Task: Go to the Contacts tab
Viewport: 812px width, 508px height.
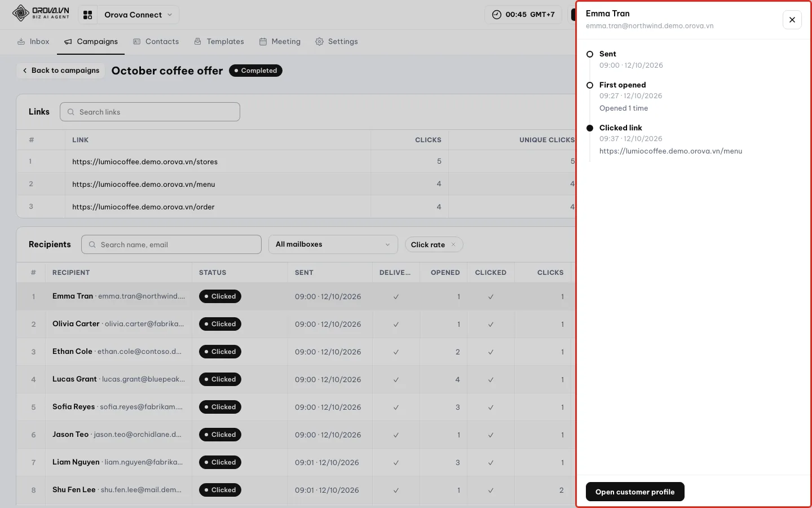Action: coord(156,42)
